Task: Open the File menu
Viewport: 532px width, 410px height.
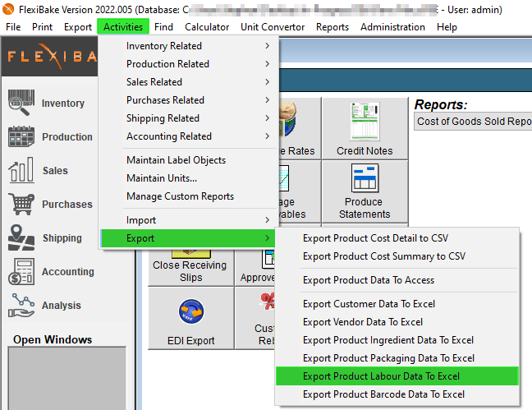Action: 13,26
